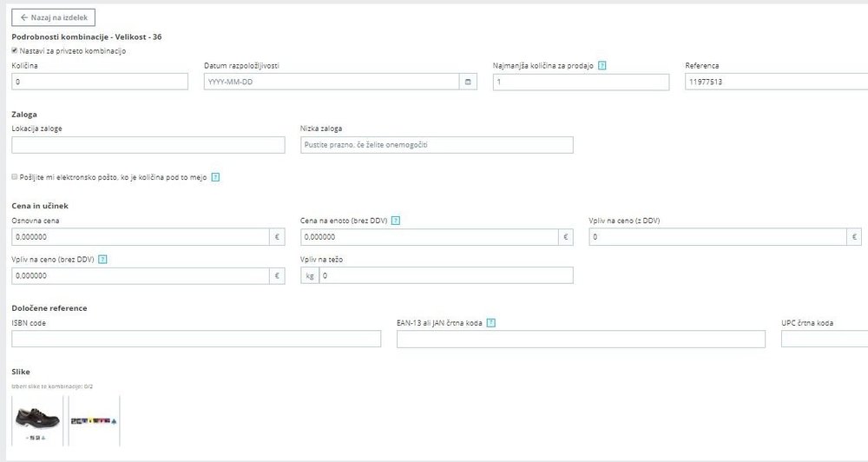Select the second combination image thumbnail

pos(94,420)
